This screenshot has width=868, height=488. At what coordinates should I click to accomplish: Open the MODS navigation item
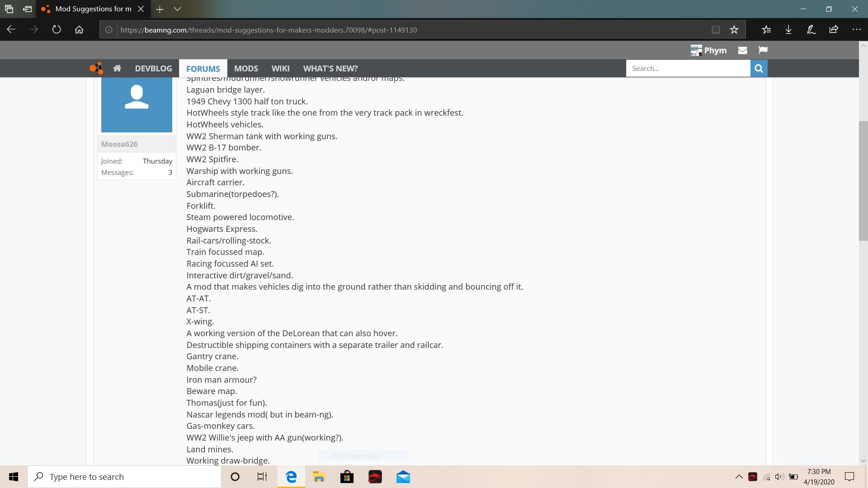click(x=246, y=68)
